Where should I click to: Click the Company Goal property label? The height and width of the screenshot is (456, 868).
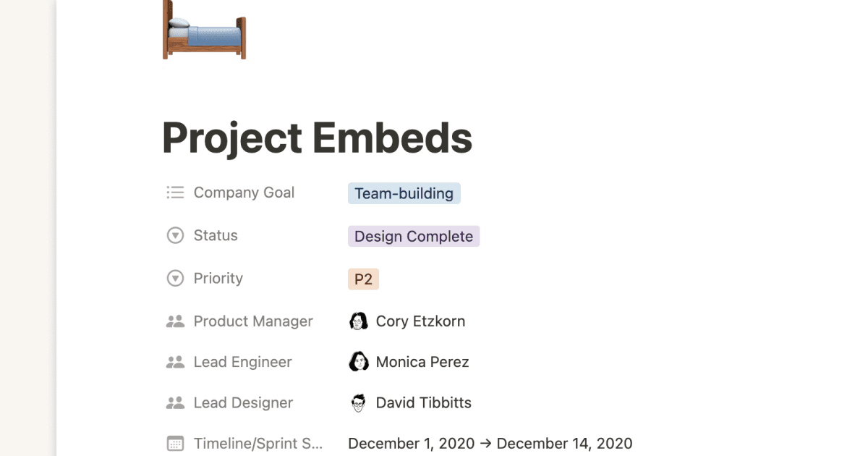244,192
